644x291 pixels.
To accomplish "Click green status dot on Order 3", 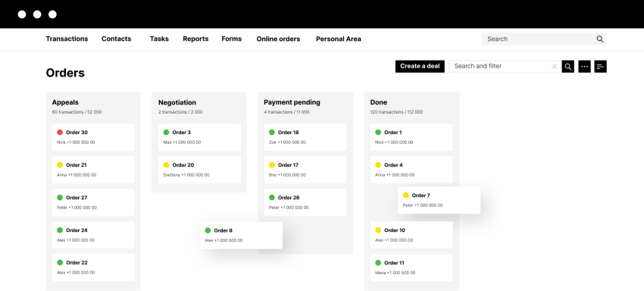I will 167,133.
